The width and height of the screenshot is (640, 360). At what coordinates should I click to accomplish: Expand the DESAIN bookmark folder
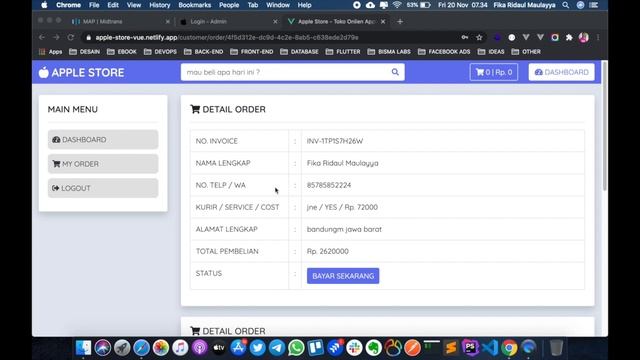coord(84,52)
